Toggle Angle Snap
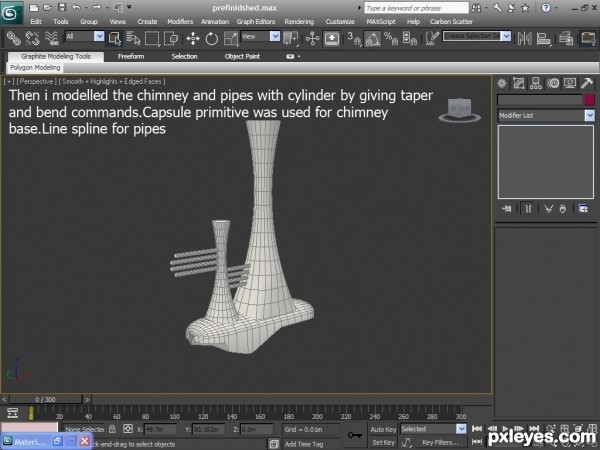 tap(372, 38)
